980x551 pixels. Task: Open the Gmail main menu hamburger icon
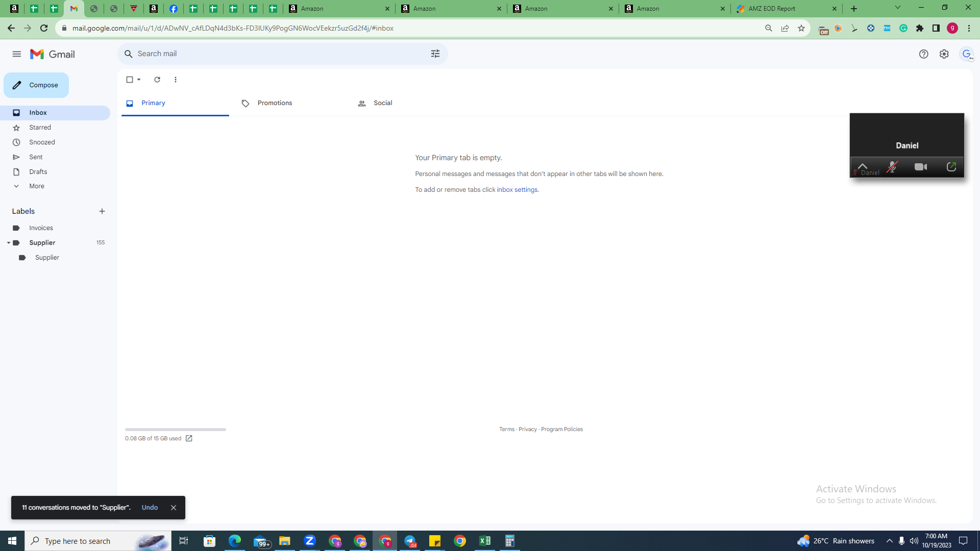pyautogui.click(x=17, y=54)
